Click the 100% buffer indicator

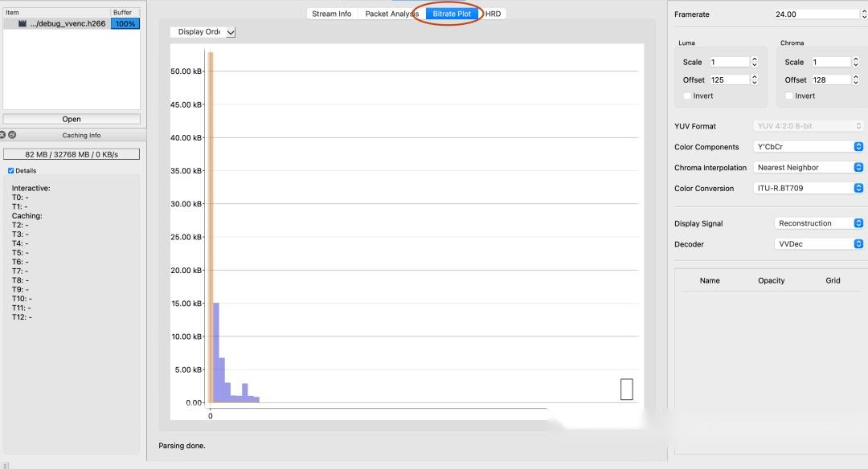[x=125, y=24]
